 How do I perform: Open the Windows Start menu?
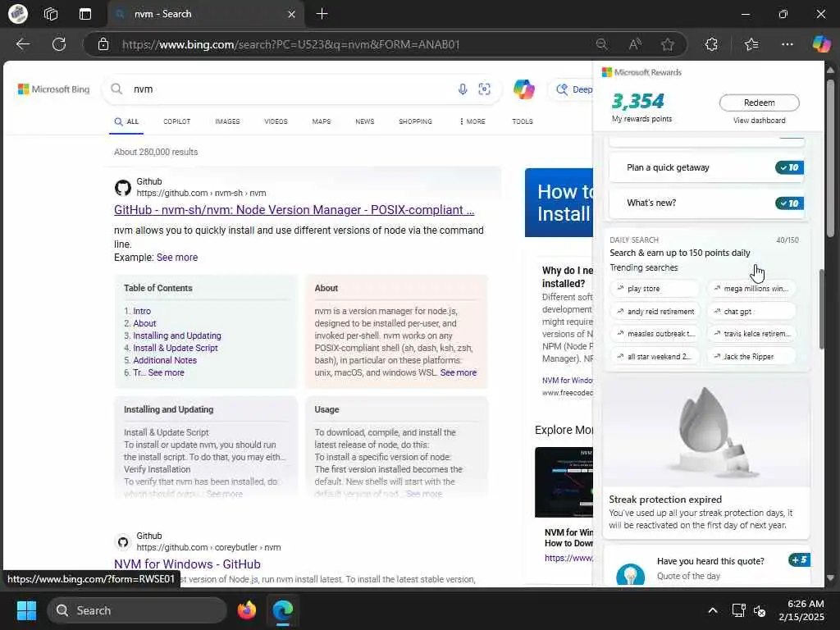(x=26, y=610)
